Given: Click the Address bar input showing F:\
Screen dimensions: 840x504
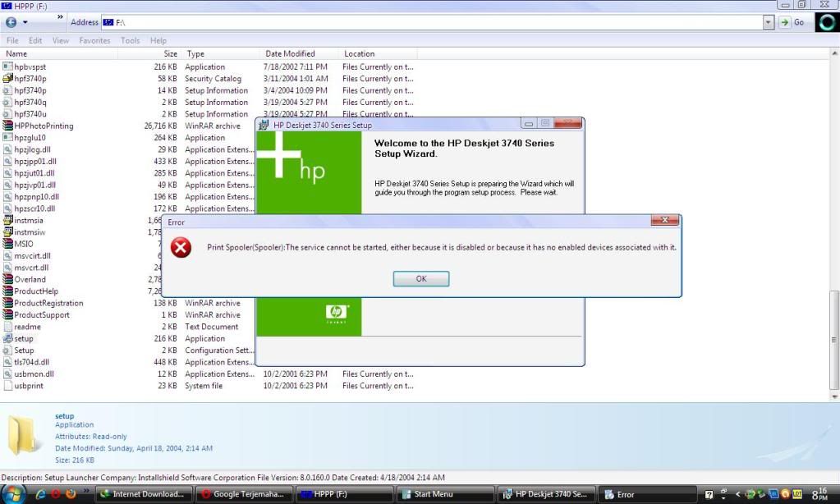Looking at the screenshot, I should (x=433, y=22).
